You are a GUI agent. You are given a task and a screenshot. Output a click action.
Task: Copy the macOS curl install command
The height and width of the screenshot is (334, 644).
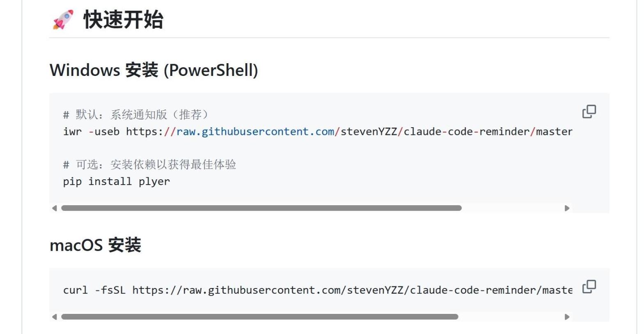click(x=589, y=286)
